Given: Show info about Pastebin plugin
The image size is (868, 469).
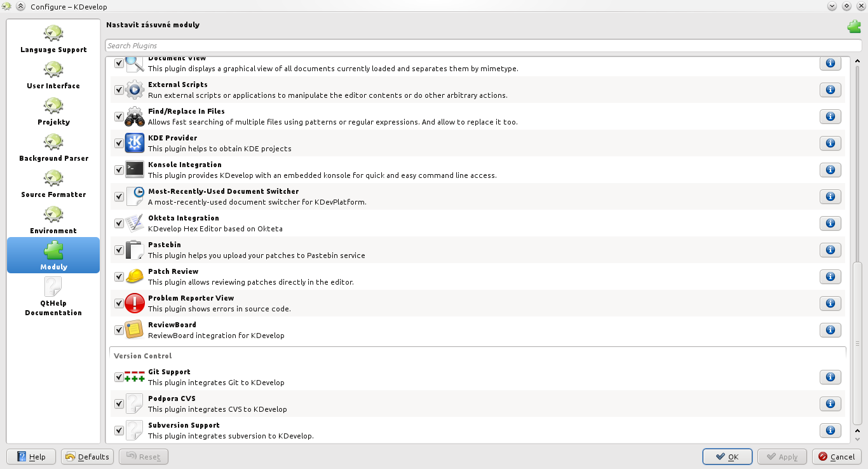Looking at the screenshot, I should click(x=830, y=250).
